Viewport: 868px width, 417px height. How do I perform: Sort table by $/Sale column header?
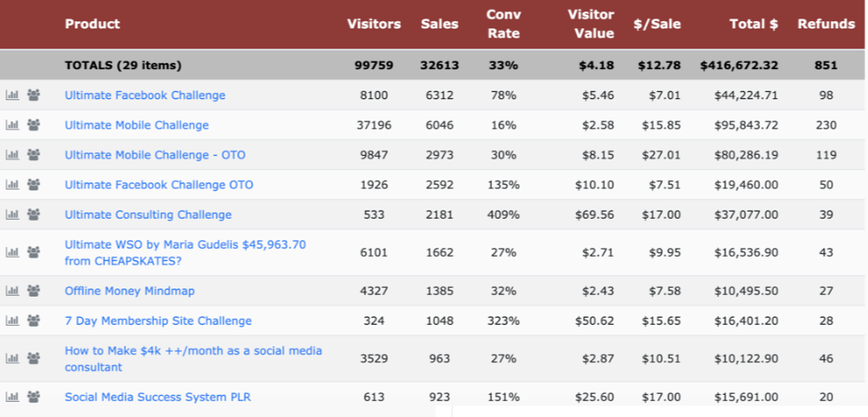click(x=657, y=25)
